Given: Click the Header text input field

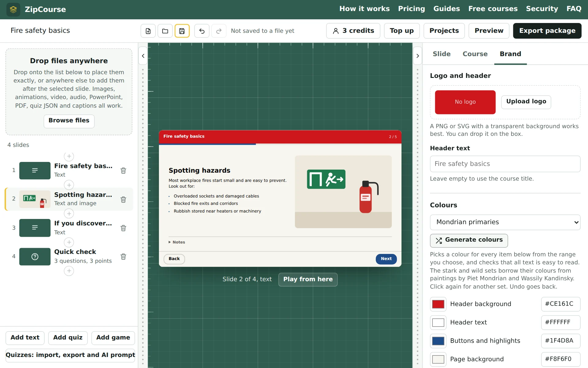Looking at the screenshot, I should point(505,164).
